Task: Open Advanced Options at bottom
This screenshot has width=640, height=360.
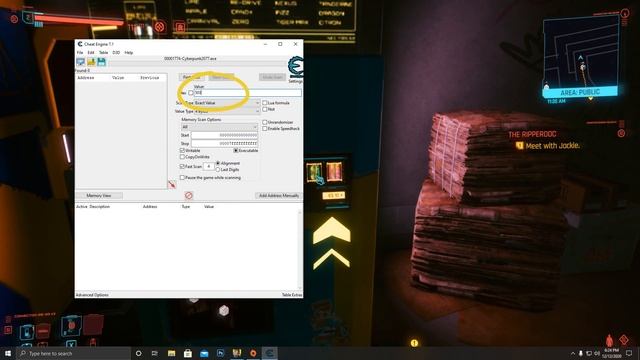Action: click(x=92, y=295)
